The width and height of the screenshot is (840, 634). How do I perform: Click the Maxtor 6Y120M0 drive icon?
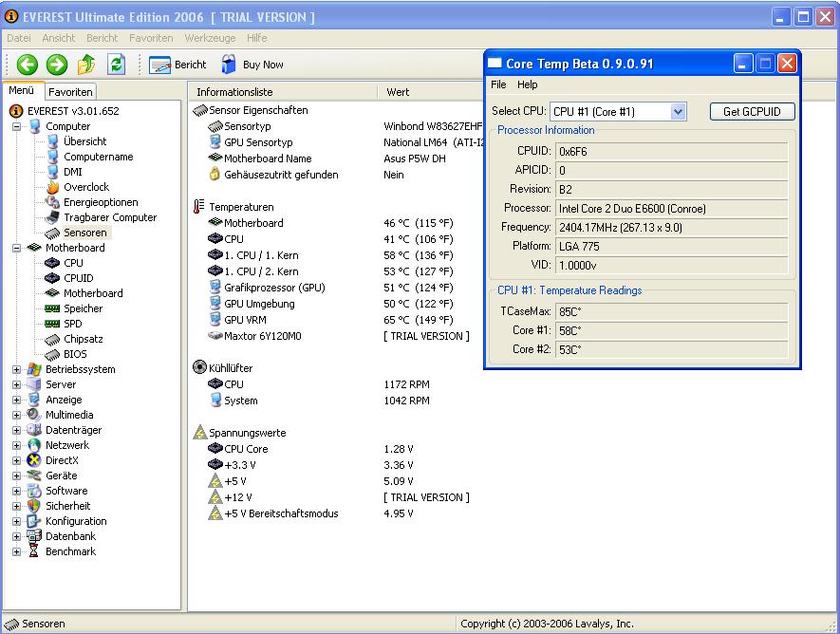[215, 336]
